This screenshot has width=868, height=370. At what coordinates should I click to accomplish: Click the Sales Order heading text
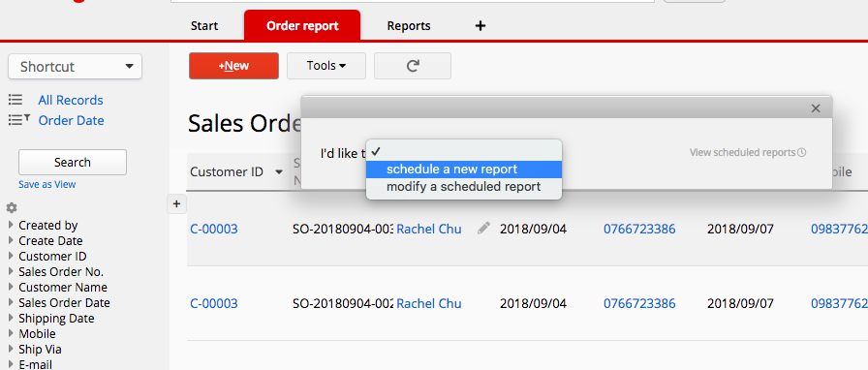point(244,124)
